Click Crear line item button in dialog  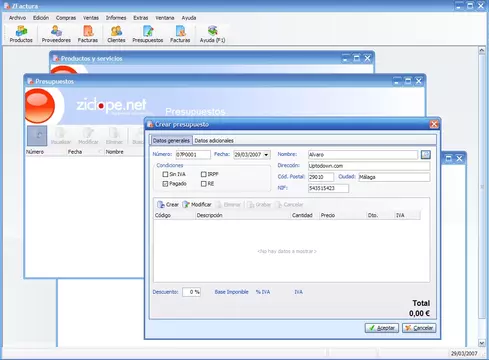[x=168, y=204]
